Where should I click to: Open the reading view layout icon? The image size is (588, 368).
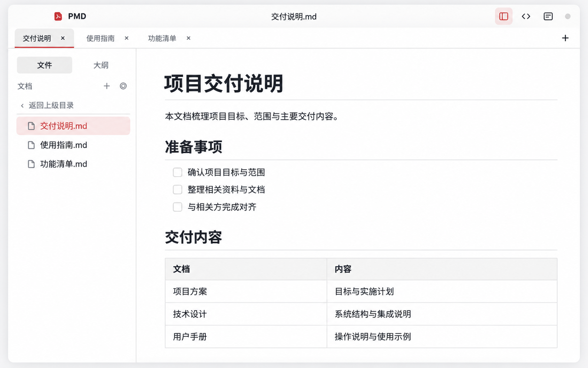pos(548,16)
